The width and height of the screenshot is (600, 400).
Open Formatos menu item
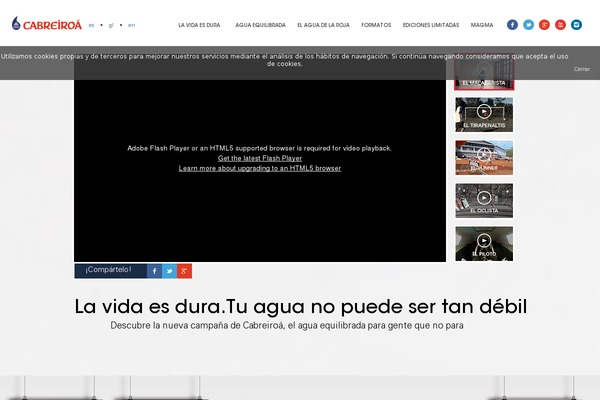click(x=376, y=25)
